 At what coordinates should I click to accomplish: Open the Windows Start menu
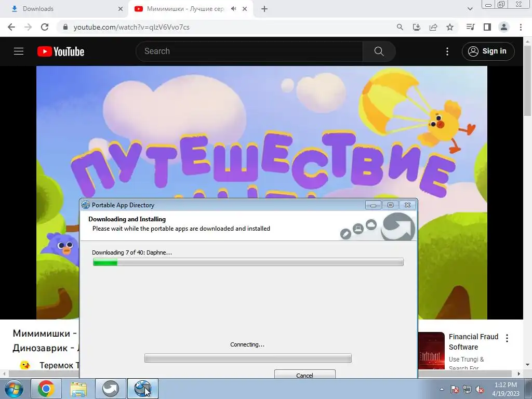click(14, 389)
